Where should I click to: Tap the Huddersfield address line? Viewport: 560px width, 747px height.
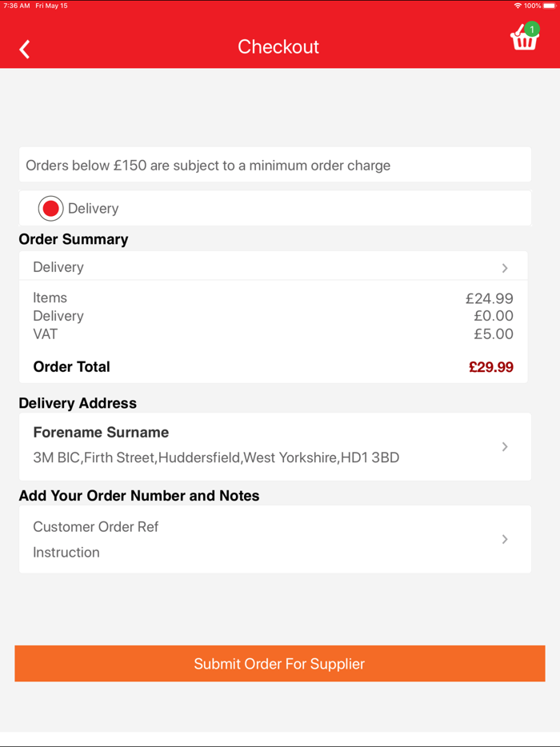(x=216, y=458)
